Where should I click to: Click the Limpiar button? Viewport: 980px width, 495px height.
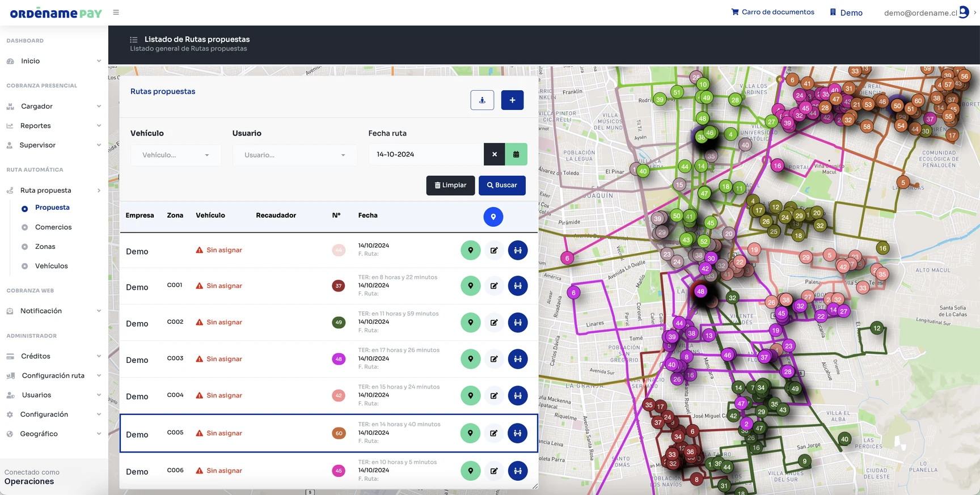click(450, 185)
